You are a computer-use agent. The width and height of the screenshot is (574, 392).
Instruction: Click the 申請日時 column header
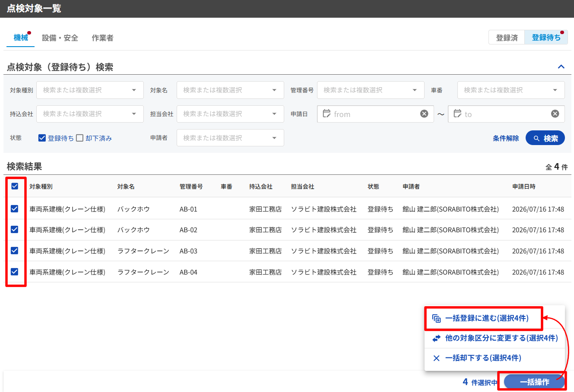click(x=524, y=187)
